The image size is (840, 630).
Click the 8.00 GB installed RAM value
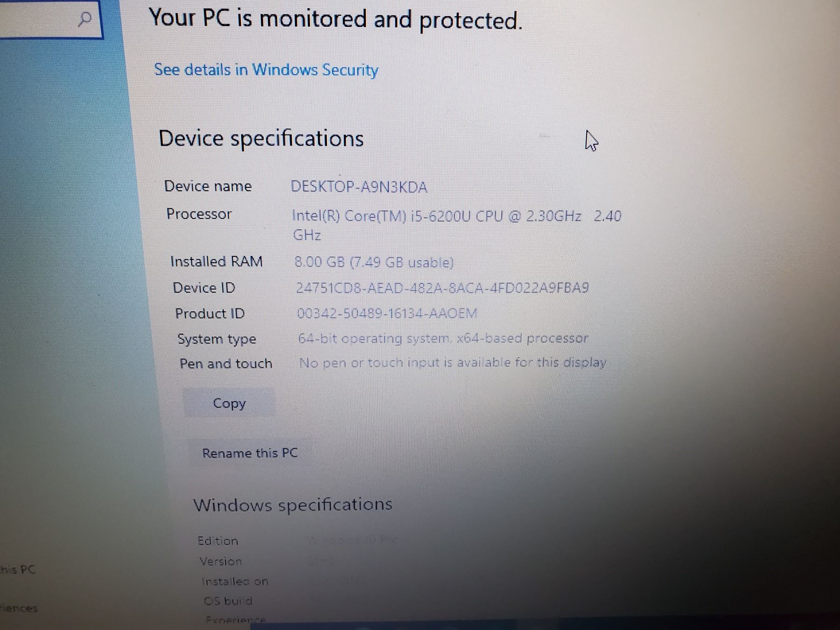click(374, 262)
